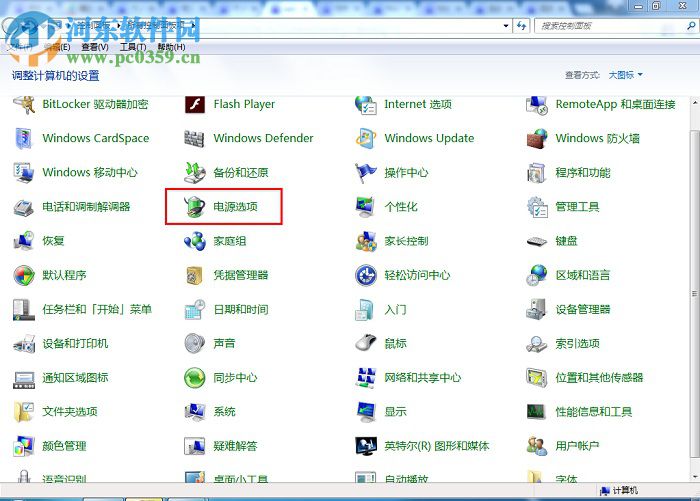This screenshot has width=700, height=501.
Task: Click the 通知区域图标 link
Action: pos(75,378)
